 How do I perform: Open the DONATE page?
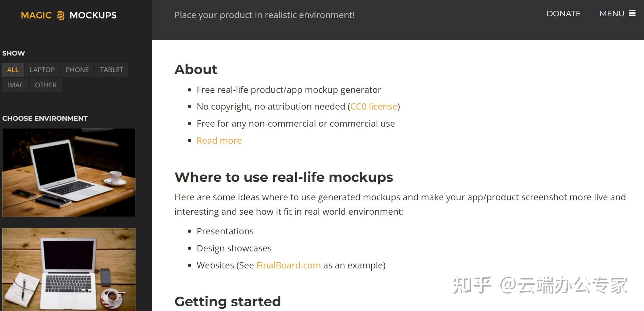(563, 14)
